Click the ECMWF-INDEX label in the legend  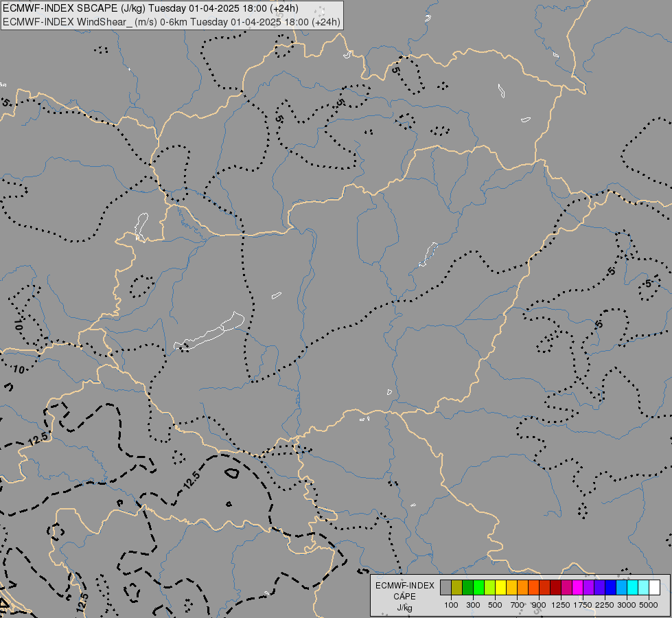pyautogui.click(x=405, y=586)
